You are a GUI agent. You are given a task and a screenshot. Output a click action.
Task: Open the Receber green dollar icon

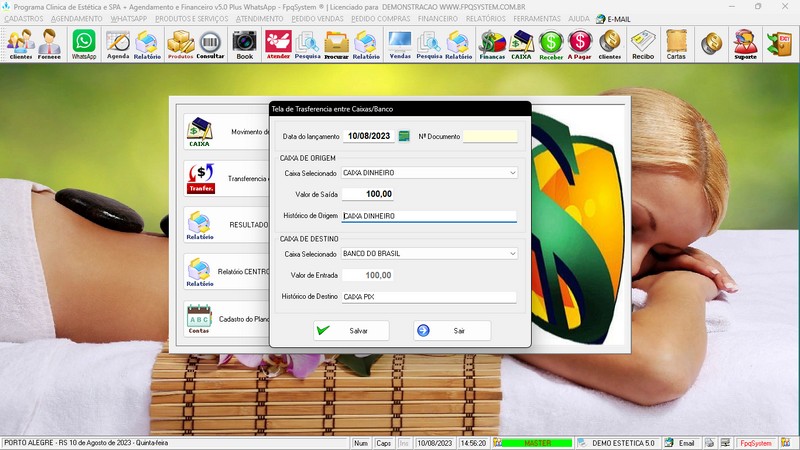pos(551,44)
